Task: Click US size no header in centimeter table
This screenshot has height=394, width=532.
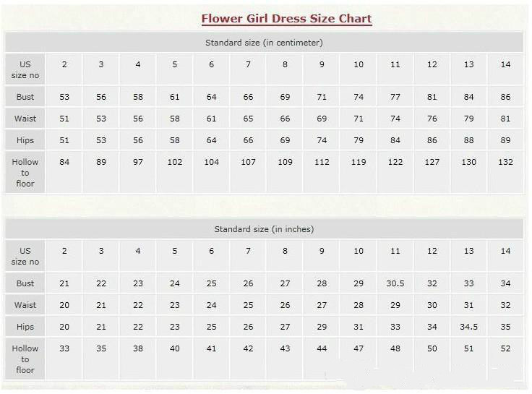Action: (25, 69)
